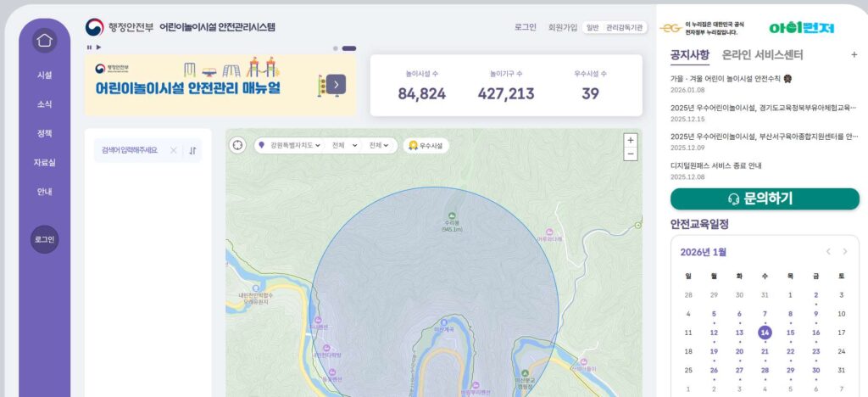Zoom out the map with minus button
Screen dimensions: 868x397
click(x=630, y=154)
